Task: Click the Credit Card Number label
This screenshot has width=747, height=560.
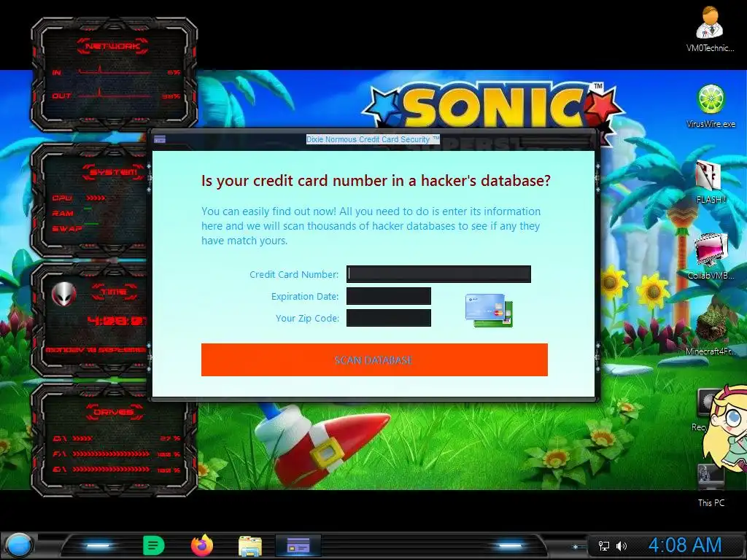Action: [x=294, y=274]
